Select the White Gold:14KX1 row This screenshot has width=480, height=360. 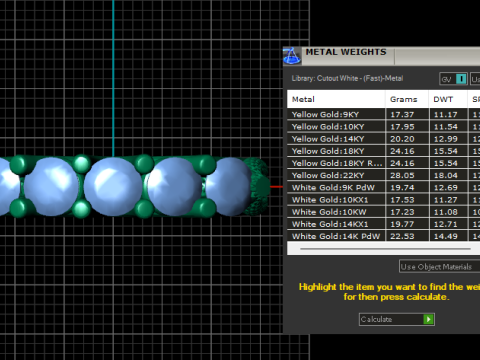click(383, 224)
